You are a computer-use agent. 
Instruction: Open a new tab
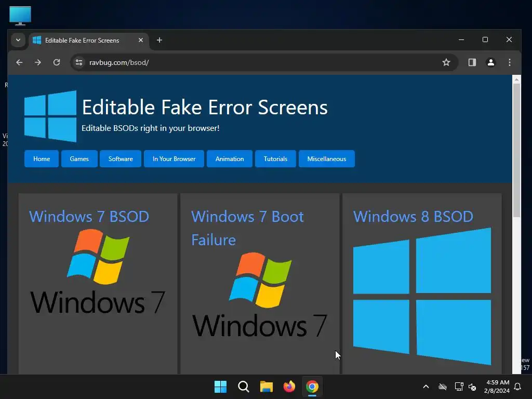(x=159, y=40)
